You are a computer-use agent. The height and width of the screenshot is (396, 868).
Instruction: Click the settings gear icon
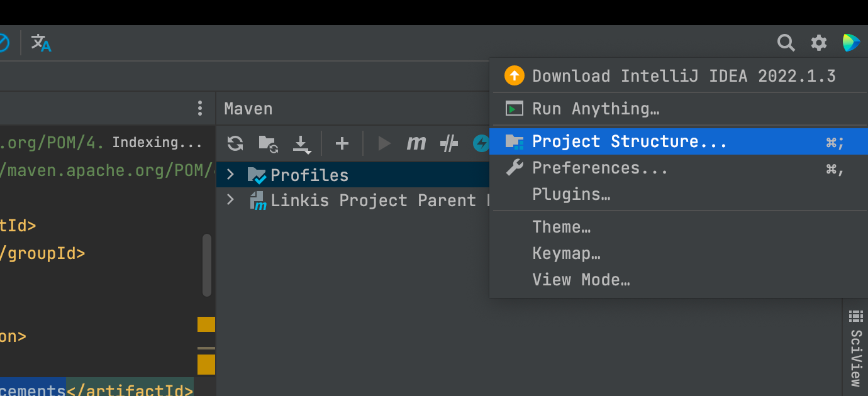click(818, 43)
